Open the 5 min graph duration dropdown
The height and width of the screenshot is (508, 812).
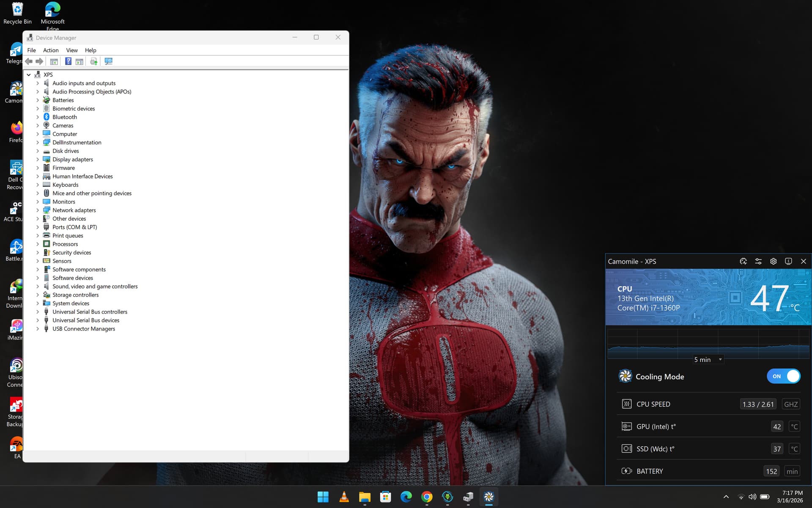click(x=708, y=359)
